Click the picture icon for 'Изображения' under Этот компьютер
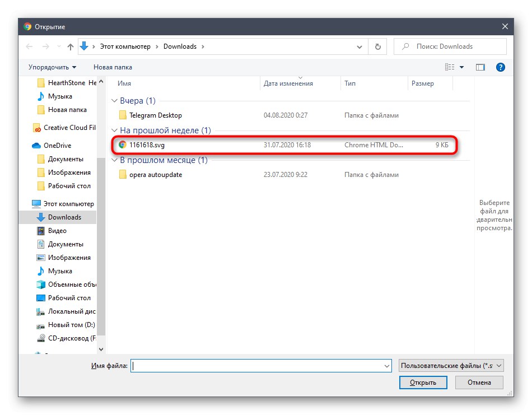Screen dimensions: 532x415 click(41, 258)
